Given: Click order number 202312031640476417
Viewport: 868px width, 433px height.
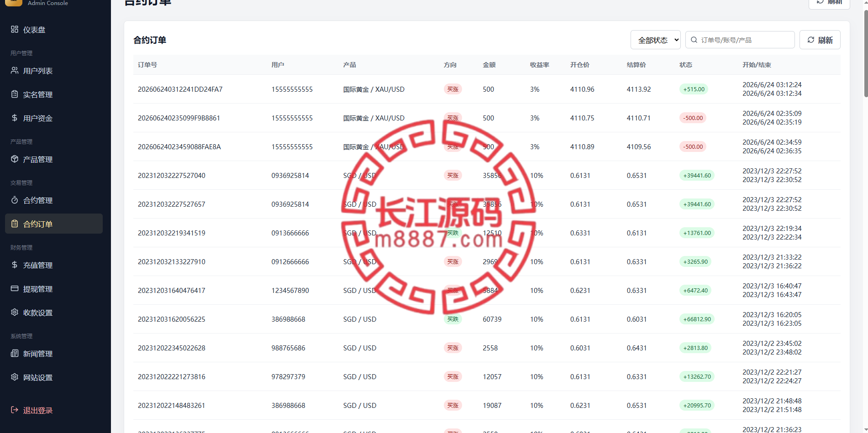Looking at the screenshot, I should [x=172, y=290].
